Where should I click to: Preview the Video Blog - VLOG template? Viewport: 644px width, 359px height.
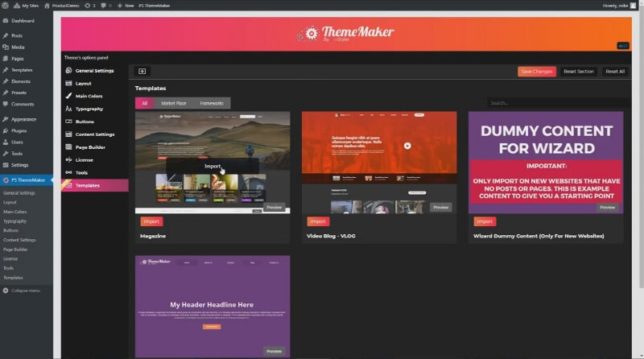click(x=440, y=208)
